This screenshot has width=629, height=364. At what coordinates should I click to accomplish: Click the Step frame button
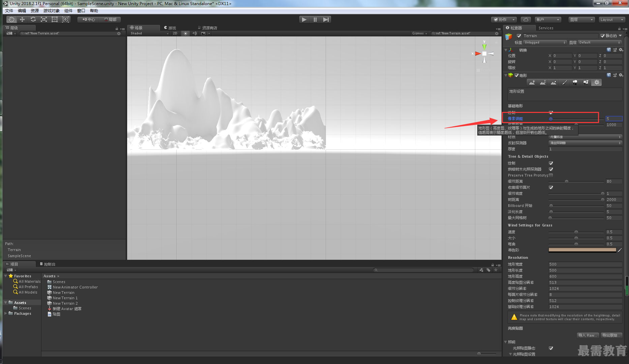pos(326,20)
